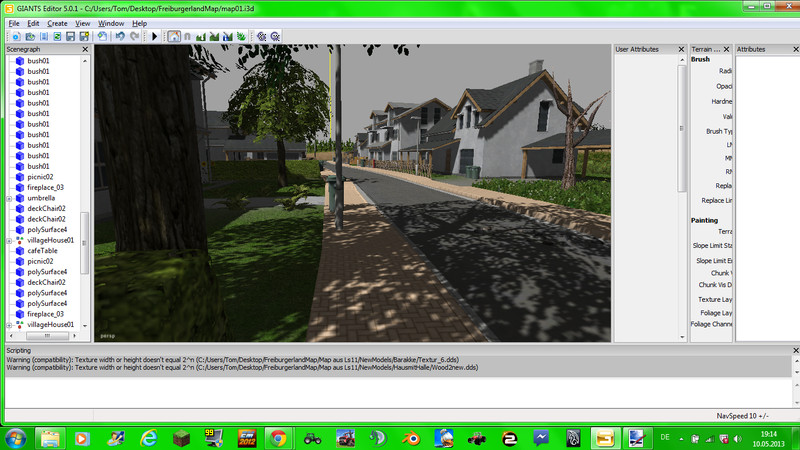Select cafeTable in the Scenegraph
The width and height of the screenshot is (800, 450).
coord(42,251)
